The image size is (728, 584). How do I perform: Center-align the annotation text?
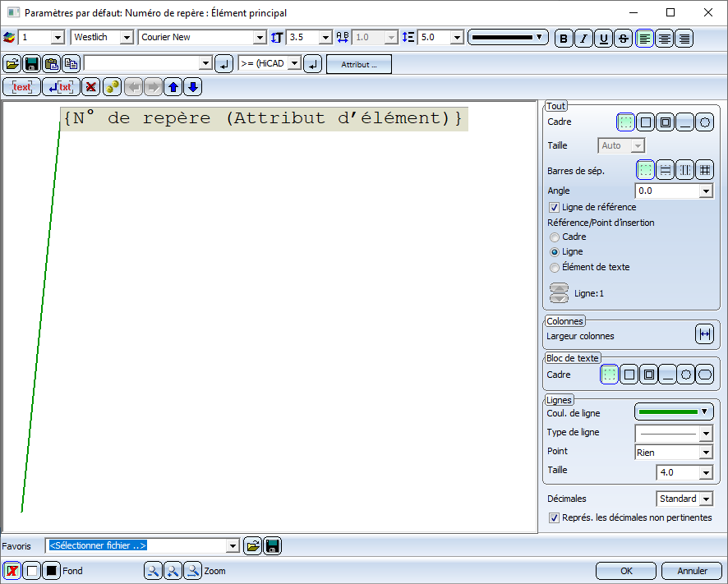[664, 38]
